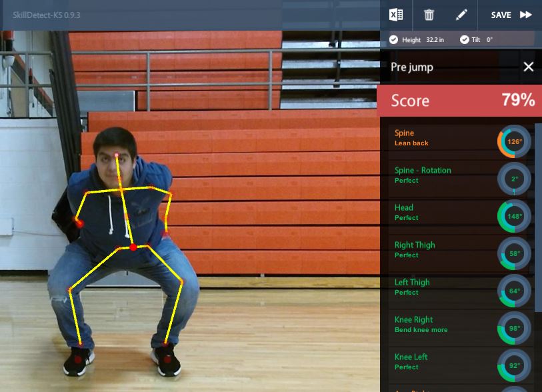Click the red hip center joint marker

point(133,247)
